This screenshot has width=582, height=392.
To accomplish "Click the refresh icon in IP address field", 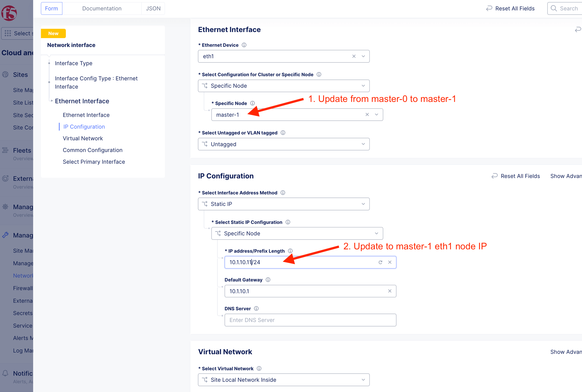I will (x=380, y=262).
